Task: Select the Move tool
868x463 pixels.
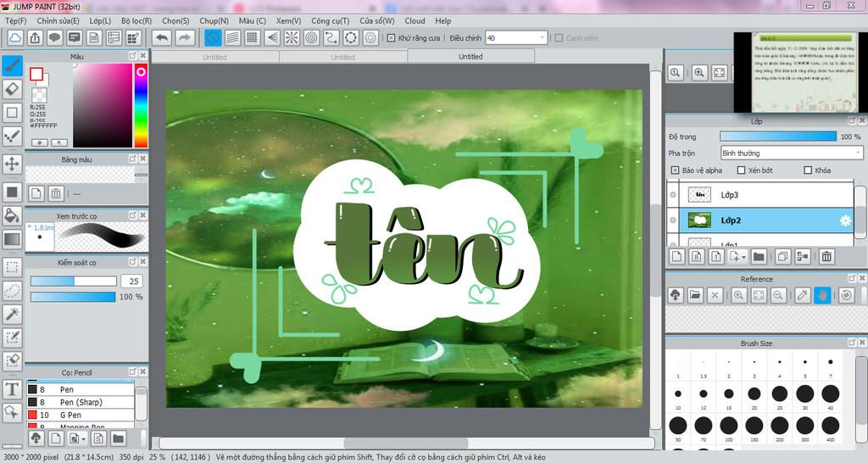Action: 12,164
